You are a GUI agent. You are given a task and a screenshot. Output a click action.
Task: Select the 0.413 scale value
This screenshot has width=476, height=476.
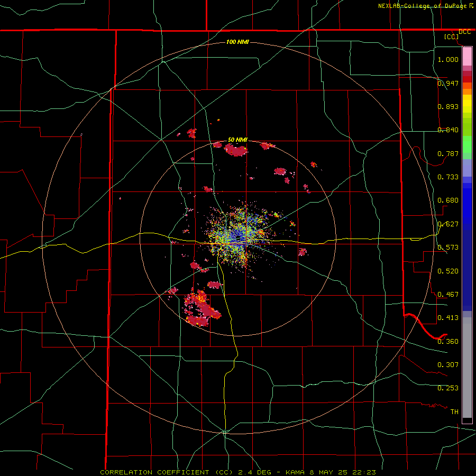448,318
